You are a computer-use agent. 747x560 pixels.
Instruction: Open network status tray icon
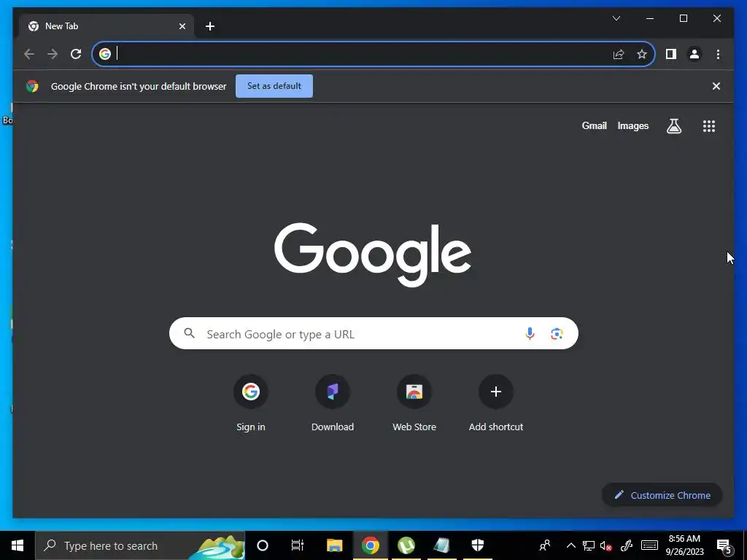tap(589, 545)
